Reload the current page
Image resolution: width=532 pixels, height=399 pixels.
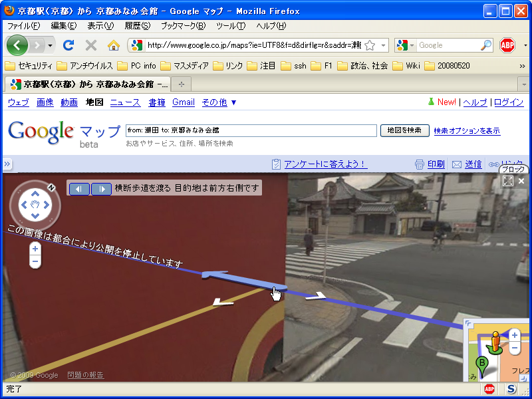(x=68, y=45)
